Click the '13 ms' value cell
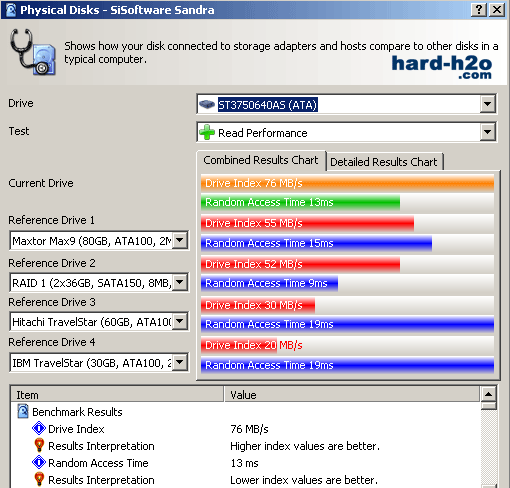Screen dimensions: 510x488 [x=244, y=463]
